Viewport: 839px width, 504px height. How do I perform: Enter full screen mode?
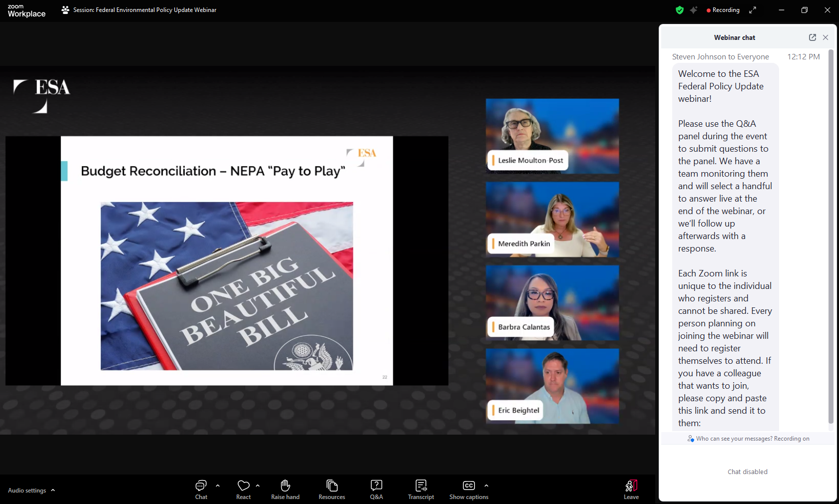753,10
